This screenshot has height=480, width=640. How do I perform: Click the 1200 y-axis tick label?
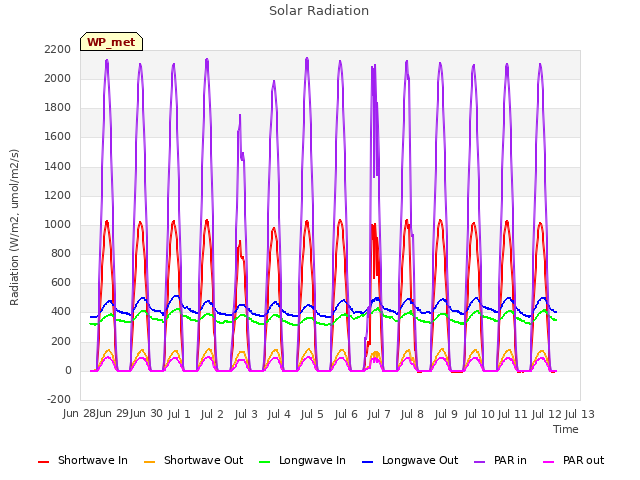pyautogui.click(x=58, y=196)
